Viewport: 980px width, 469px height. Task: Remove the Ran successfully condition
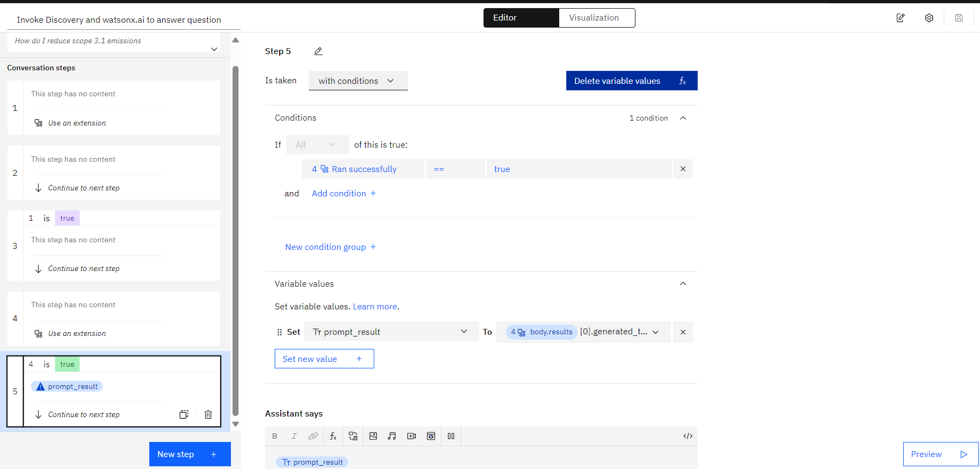pyautogui.click(x=683, y=169)
